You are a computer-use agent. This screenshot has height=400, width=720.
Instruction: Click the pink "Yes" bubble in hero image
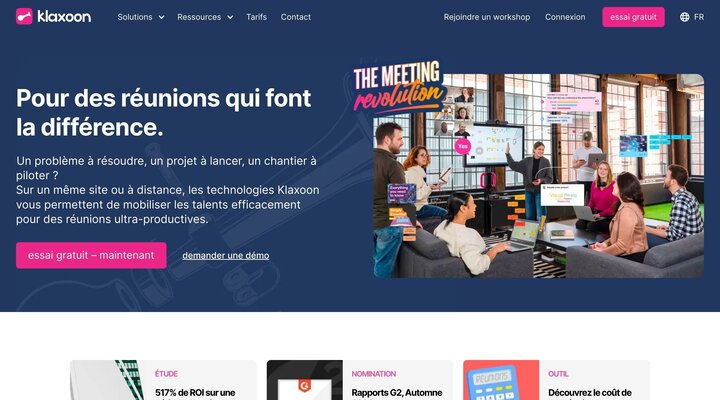point(462,146)
